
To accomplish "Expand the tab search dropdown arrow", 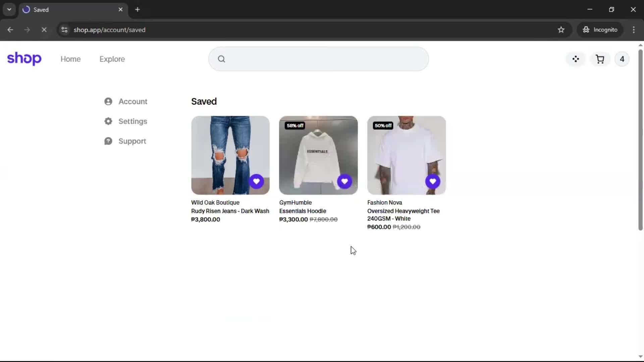I will pyautogui.click(x=9, y=9).
